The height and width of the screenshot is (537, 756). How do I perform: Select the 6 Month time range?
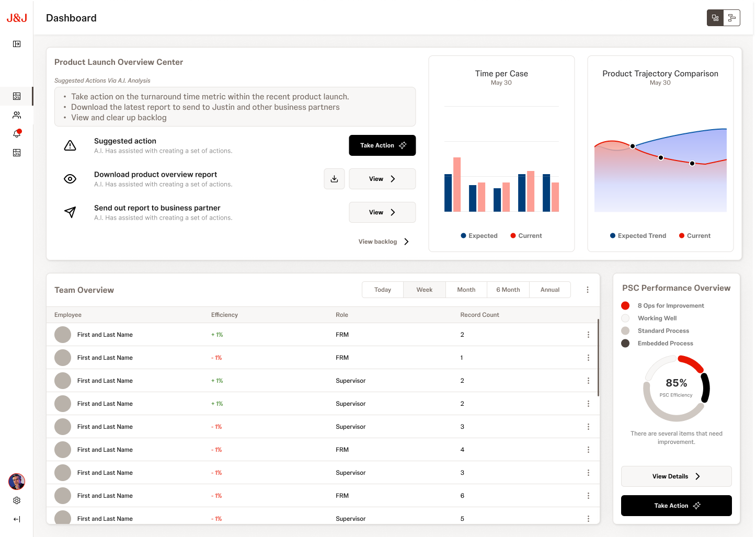pos(508,289)
